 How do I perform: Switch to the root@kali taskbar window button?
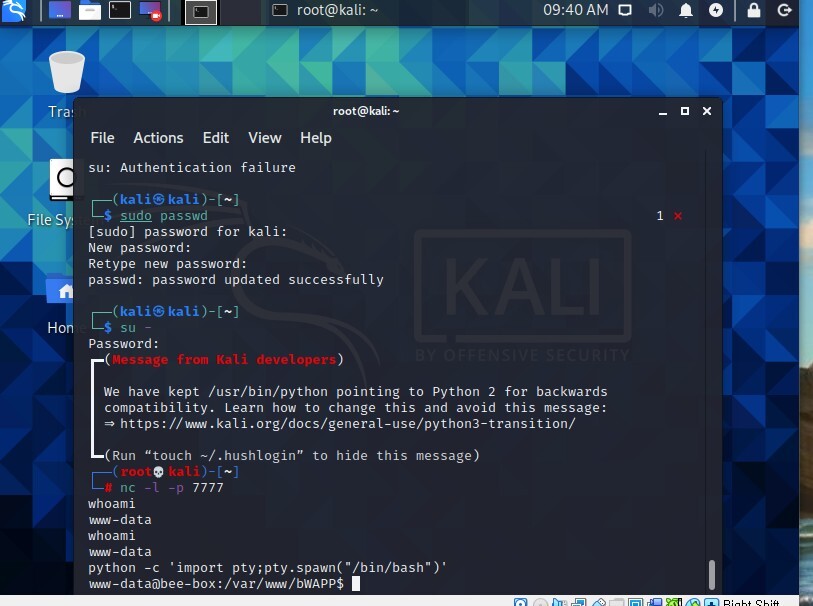pos(326,10)
